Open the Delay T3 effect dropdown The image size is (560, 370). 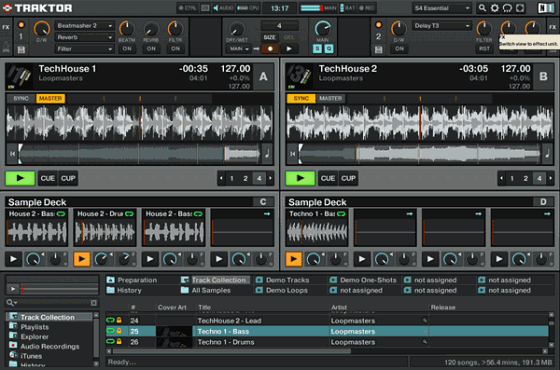coord(441,26)
